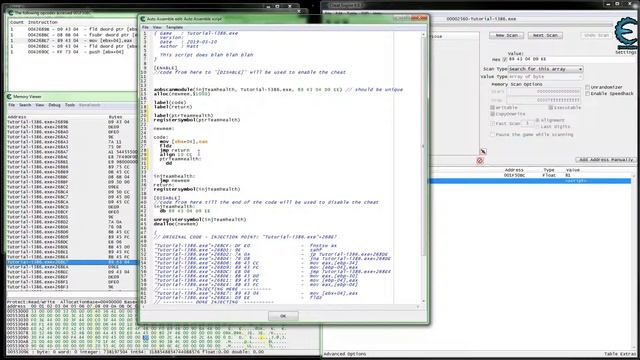The width and height of the screenshot is (640, 360).
Task: Select opcode row 004268E7 mov [ebx+04],eax
Action: (x=72, y=41)
